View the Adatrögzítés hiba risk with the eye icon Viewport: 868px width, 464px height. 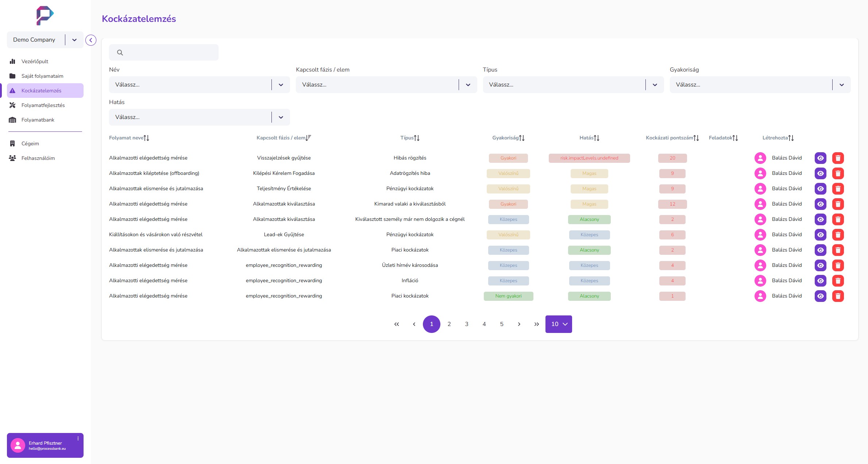coord(820,173)
